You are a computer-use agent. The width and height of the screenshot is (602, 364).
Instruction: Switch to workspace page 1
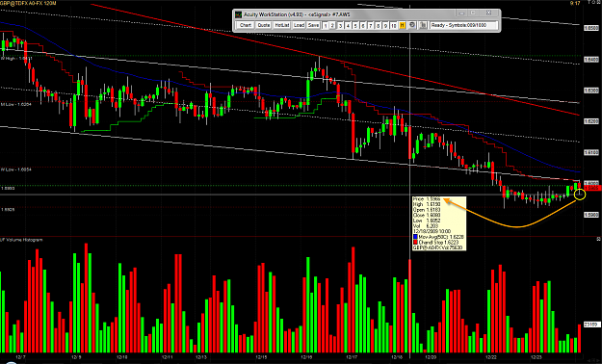[326, 25]
